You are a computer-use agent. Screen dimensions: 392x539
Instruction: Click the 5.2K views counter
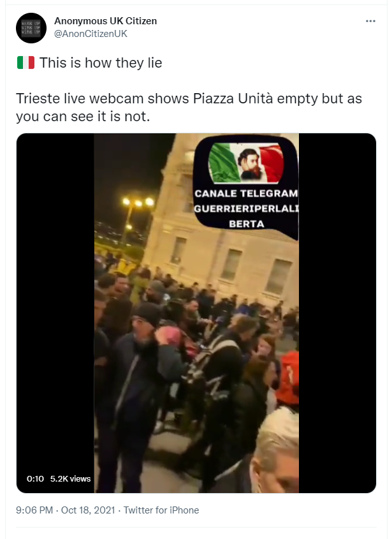point(70,478)
